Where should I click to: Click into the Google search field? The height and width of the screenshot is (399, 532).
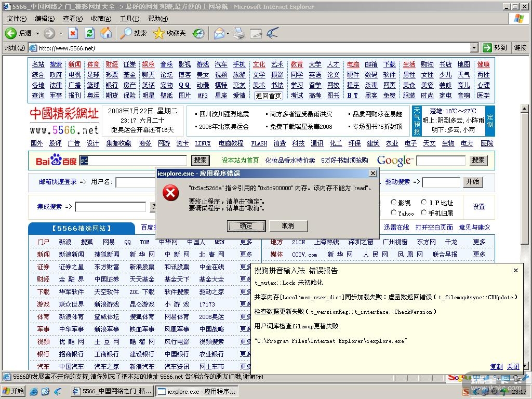[441, 161]
